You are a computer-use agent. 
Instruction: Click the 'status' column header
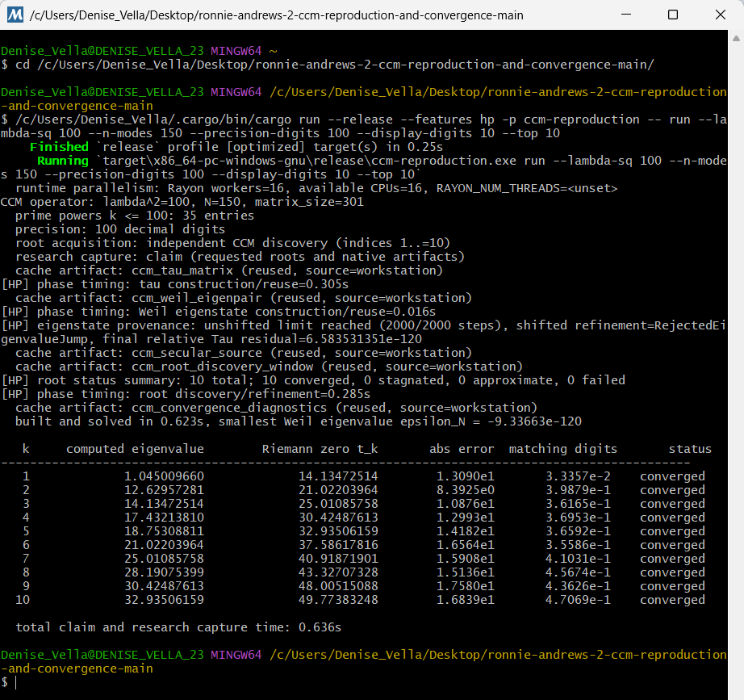coord(690,449)
